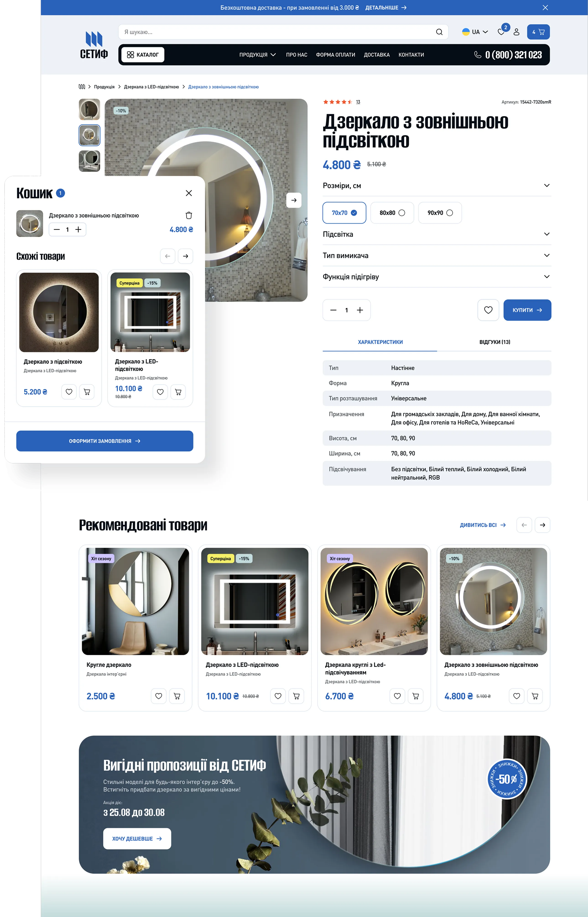
Task: Open Контакти page
Action: tap(411, 55)
